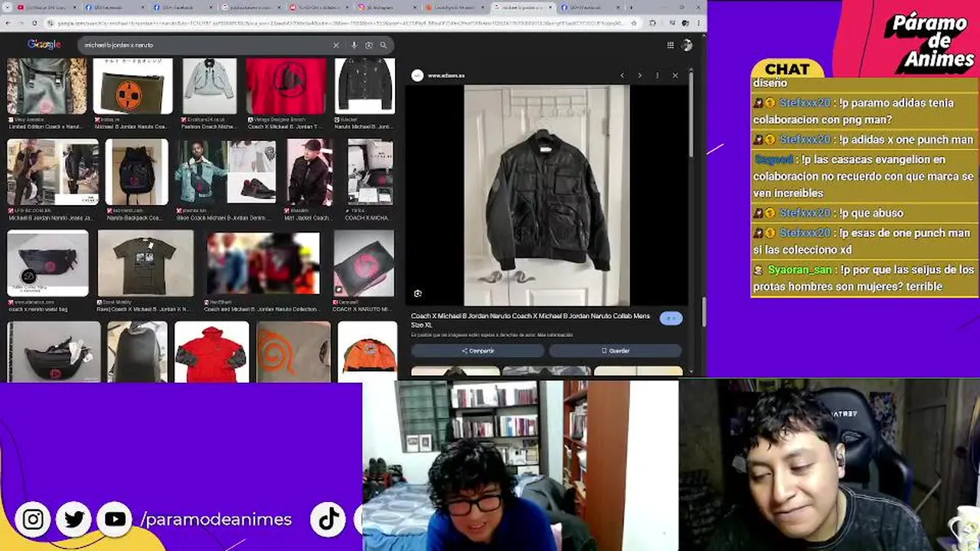Click the /paramodeanimes handle text
Image resolution: width=980 pixels, height=551 pixels.
pos(217,520)
